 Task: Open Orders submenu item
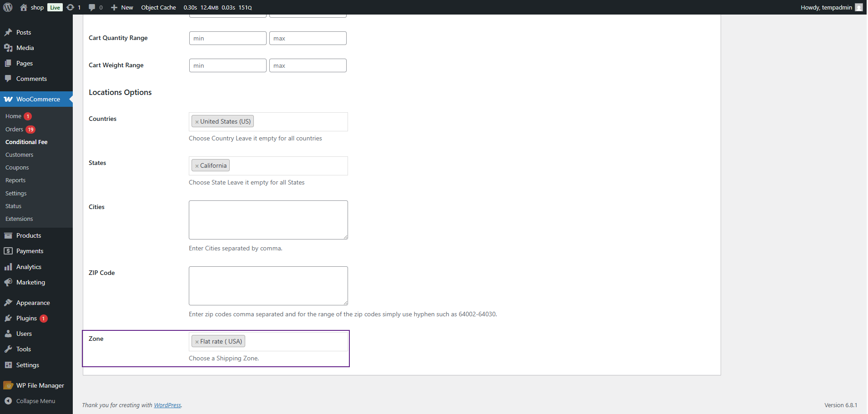coord(14,130)
